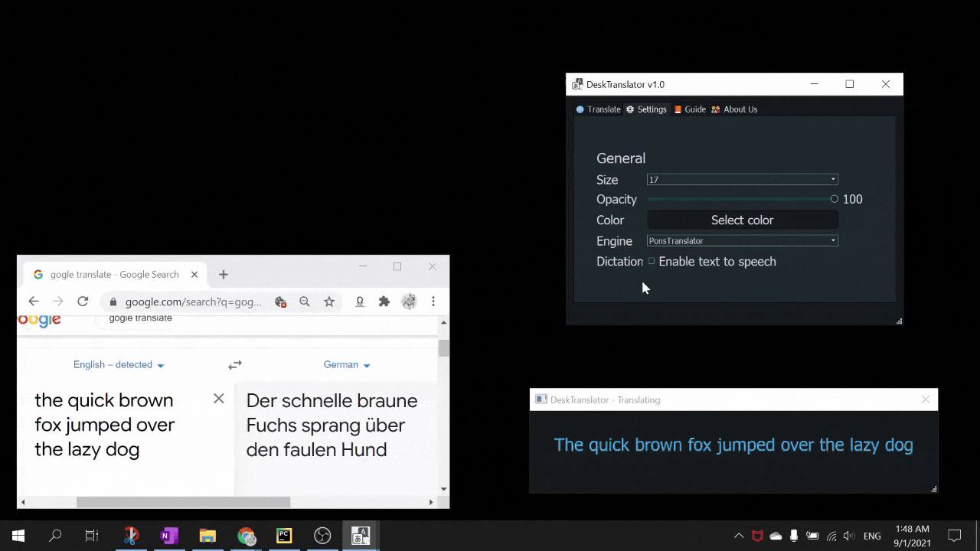Click the vertical scrollbar down arrow in Chrome

444,489
